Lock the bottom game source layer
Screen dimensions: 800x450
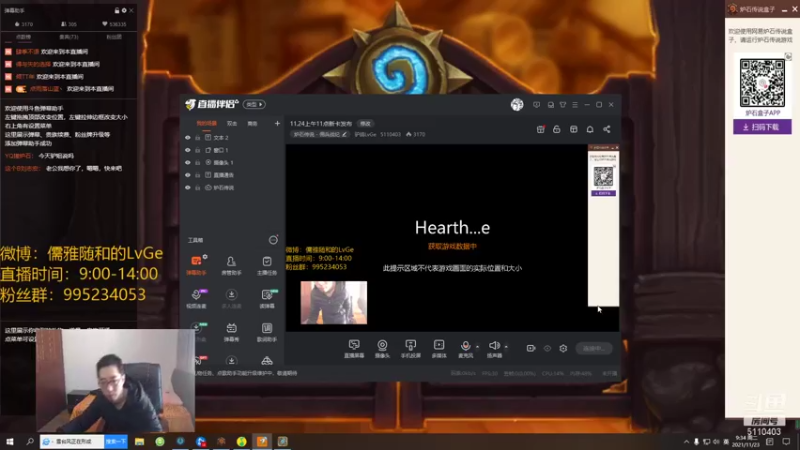pyautogui.click(x=197, y=188)
